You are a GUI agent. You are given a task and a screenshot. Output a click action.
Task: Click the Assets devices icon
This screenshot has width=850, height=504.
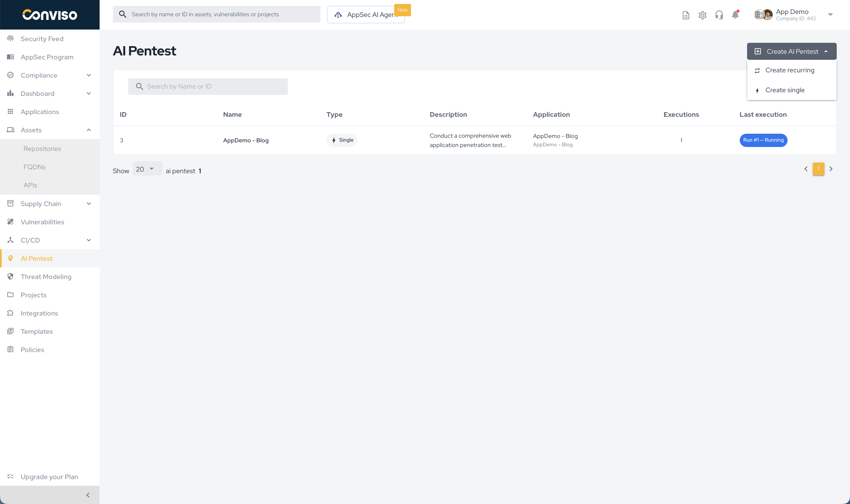pos(11,130)
